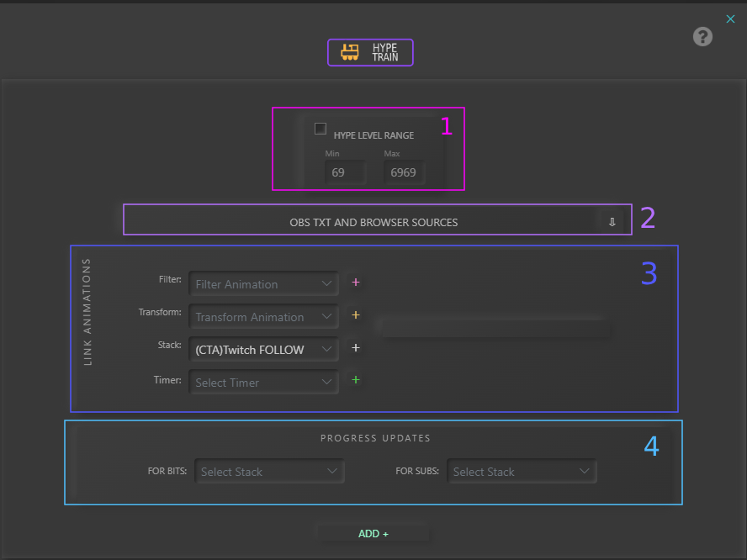Open the Transform Animation dropdown
This screenshot has width=747, height=560.
point(264,317)
